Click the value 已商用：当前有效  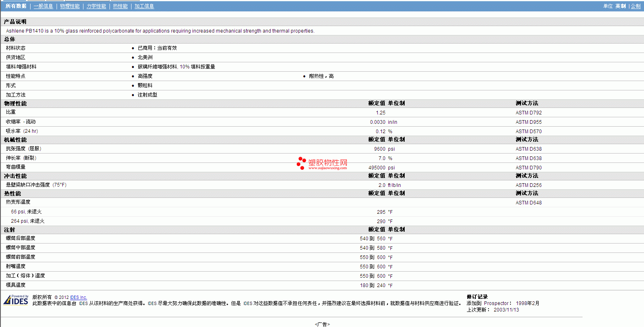157,48
